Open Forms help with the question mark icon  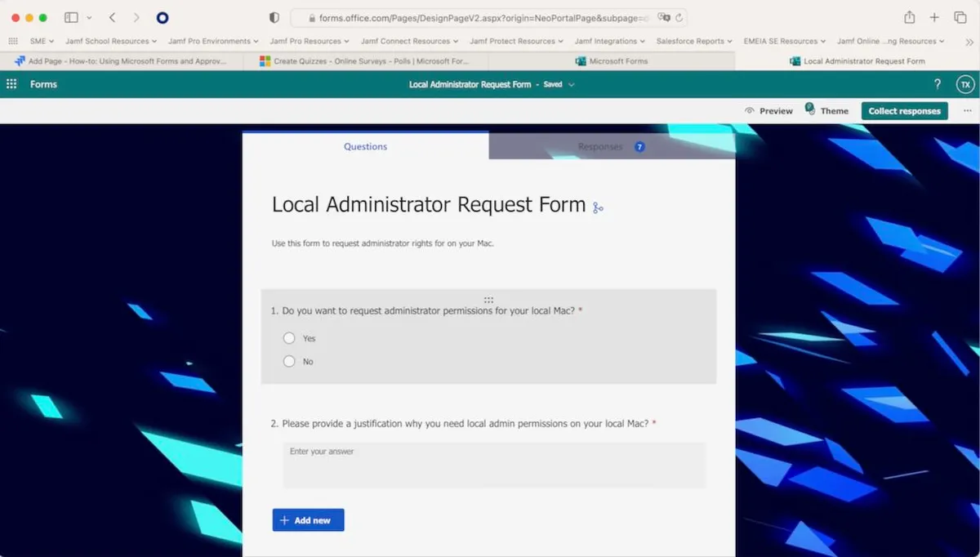[x=937, y=83]
